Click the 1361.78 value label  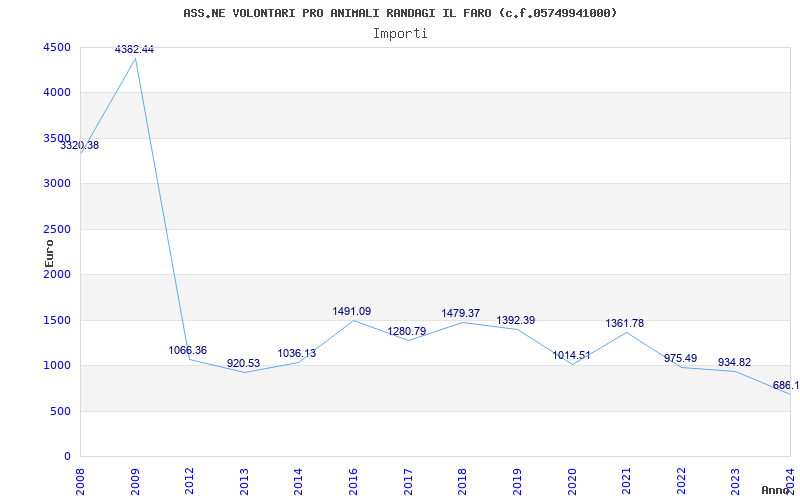coord(625,323)
